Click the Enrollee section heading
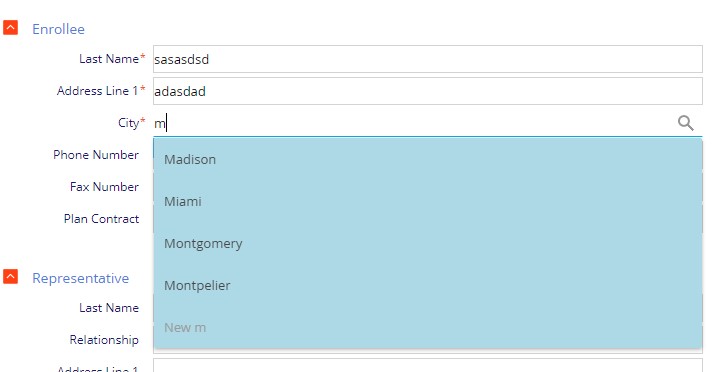727x372 pixels. pyautogui.click(x=58, y=29)
